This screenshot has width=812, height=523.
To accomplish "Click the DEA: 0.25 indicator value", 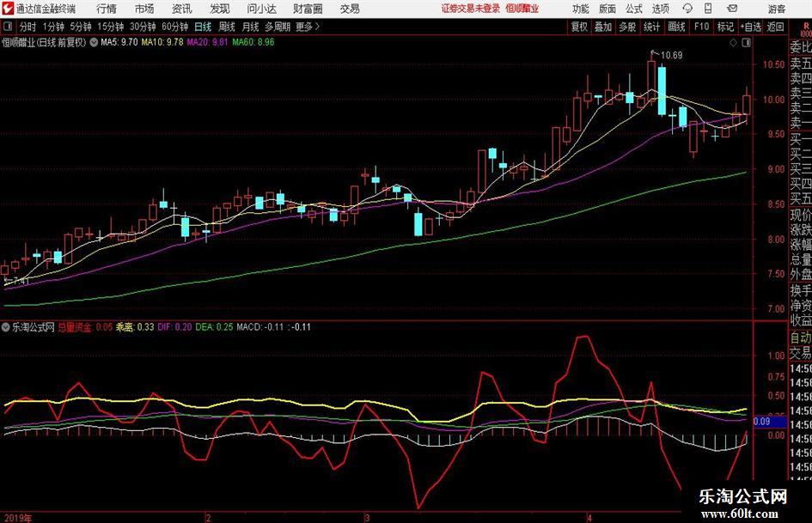I will (x=214, y=327).
